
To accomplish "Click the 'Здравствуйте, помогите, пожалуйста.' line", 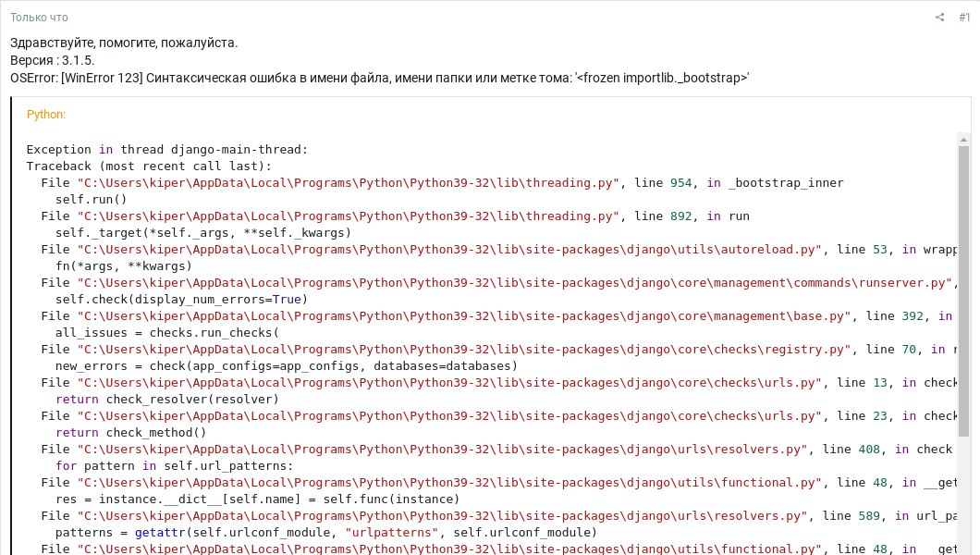I will pos(124,43).
